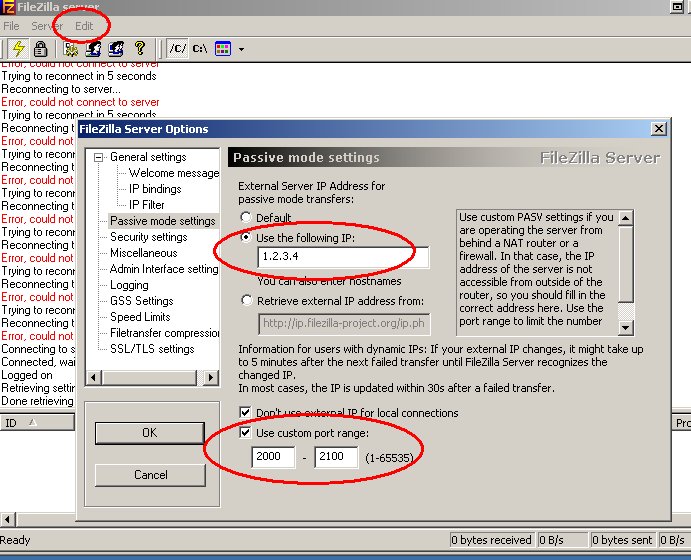Open settings via the gear toolbar icon
The height and width of the screenshot is (560, 691).
coord(71,48)
